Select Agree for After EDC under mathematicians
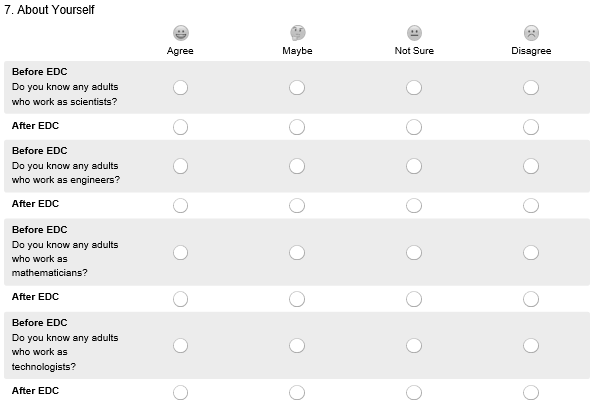This screenshot has width=593, height=412. 180,299
